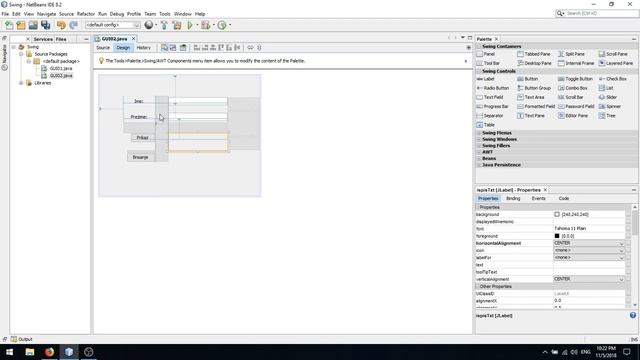Click the Profile Project toolbar icon
Screen dimensions: 640x360
[222, 25]
